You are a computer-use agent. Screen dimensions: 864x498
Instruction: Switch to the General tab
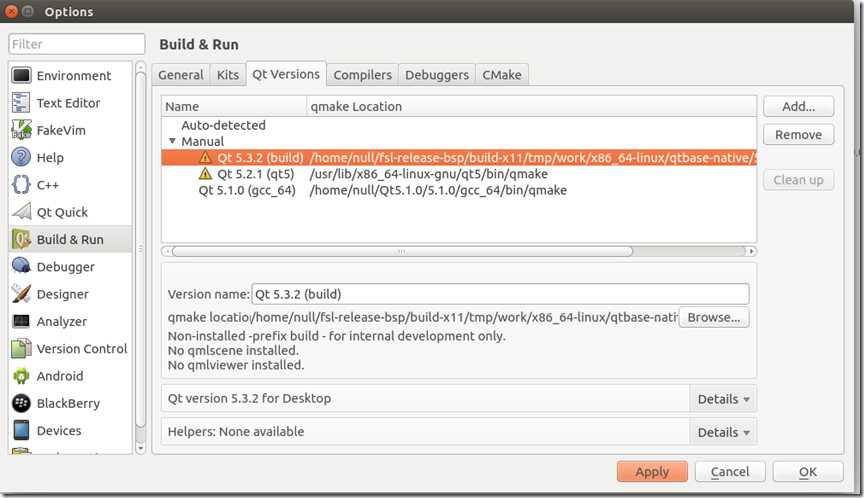tap(181, 75)
